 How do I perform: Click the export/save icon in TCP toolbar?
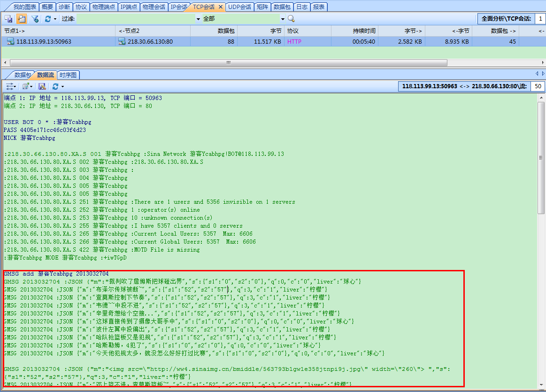coord(8,19)
